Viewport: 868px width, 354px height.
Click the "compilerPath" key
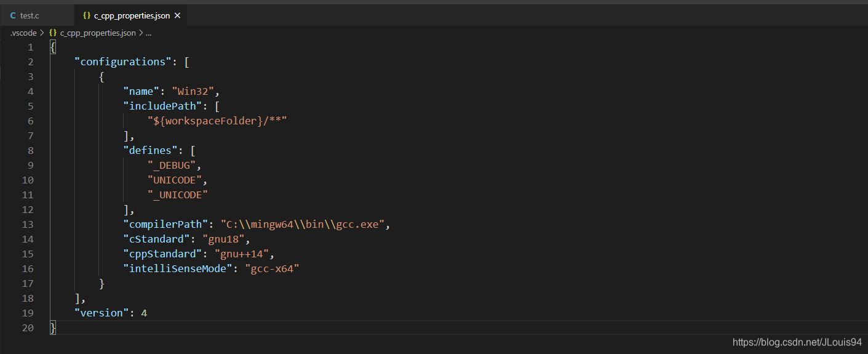pyautogui.click(x=165, y=224)
